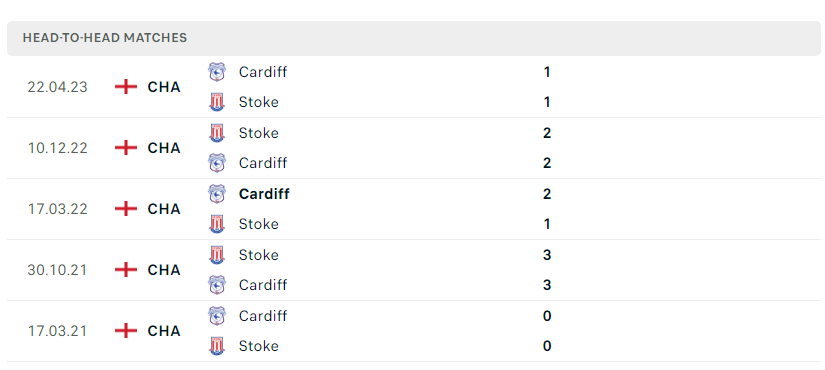Open Stoke team name in 30.10.21 match
Screen dimensions: 825x370
(x=258, y=255)
